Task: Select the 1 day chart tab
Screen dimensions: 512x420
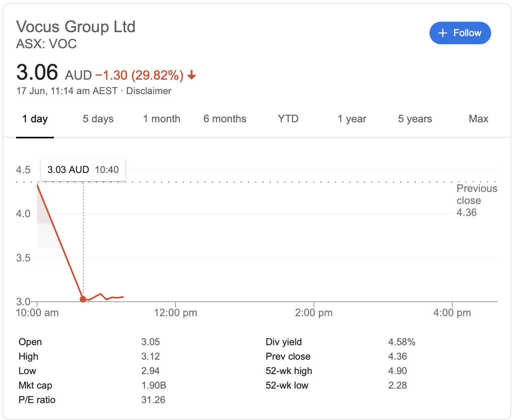Action: (35, 119)
